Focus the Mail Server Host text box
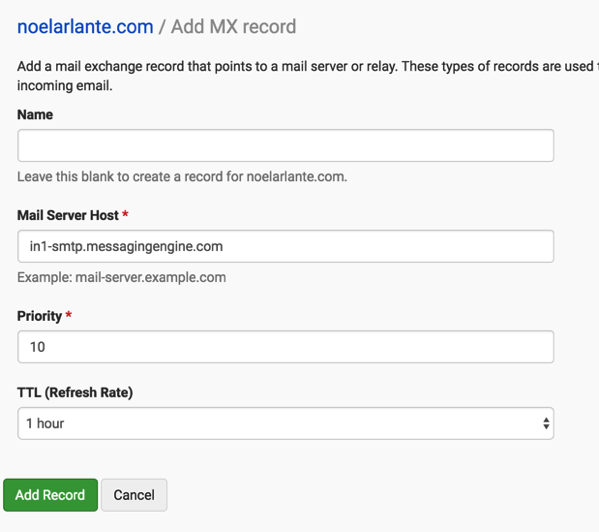 [285, 246]
